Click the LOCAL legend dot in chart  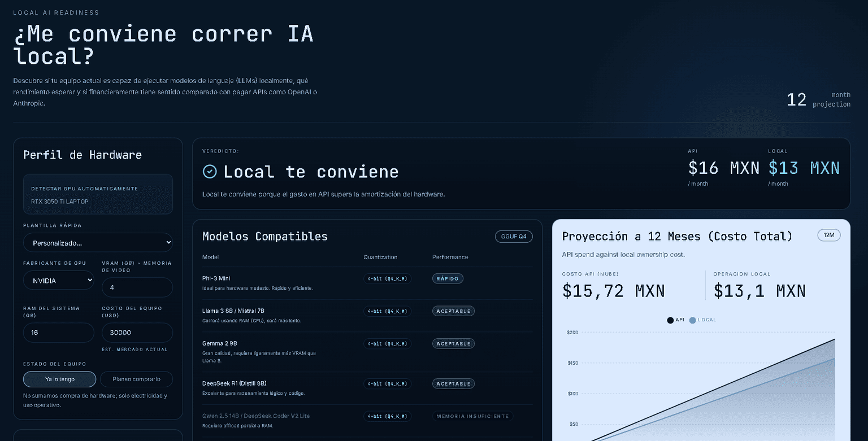(692, 320)
